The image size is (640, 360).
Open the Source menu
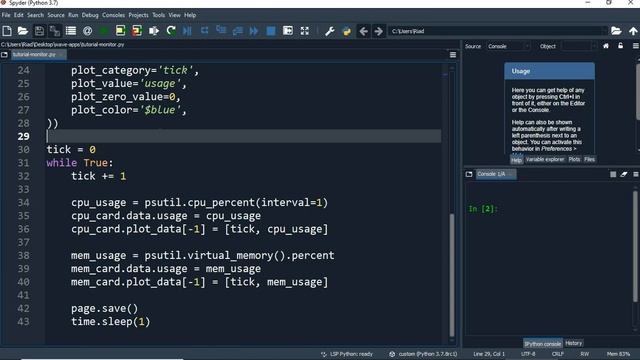[x=56, y=15]
